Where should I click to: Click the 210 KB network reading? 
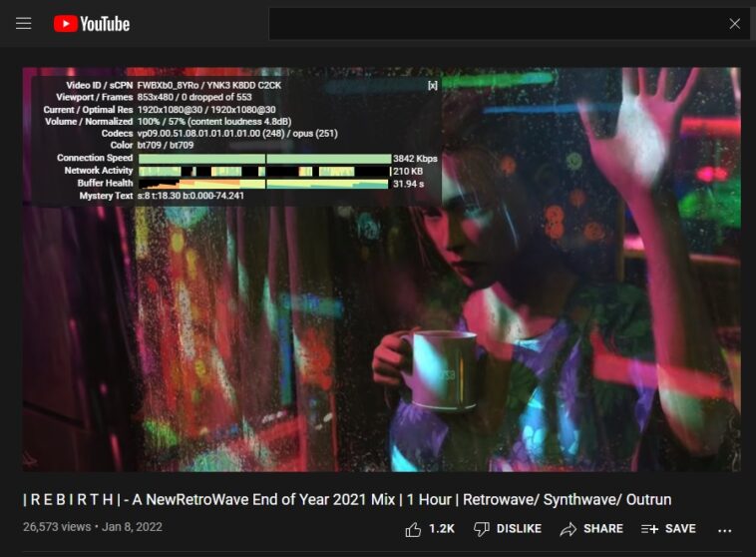click(408, 171)
